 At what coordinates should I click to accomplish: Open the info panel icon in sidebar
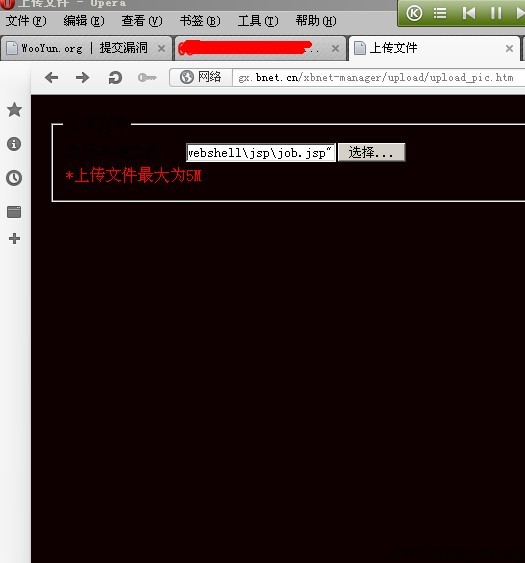pyautogui.click(x=14, y=144)
